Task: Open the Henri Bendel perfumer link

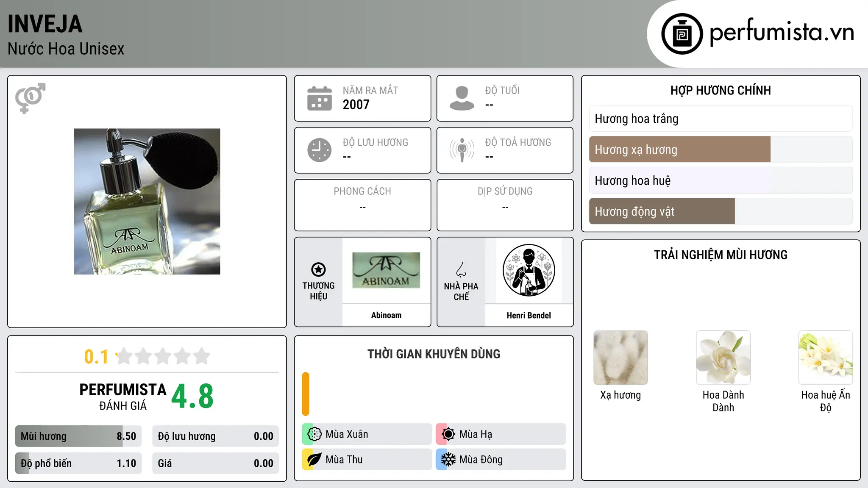Action: 529,315
